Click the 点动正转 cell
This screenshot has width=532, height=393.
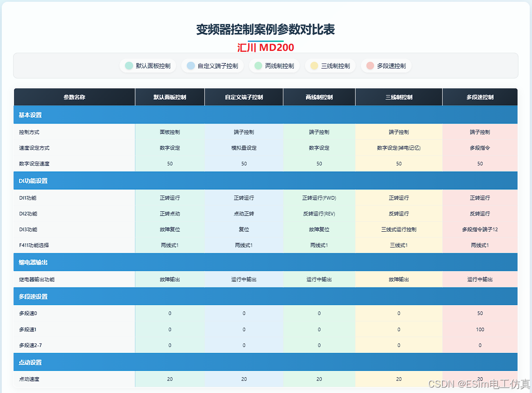pos(244,214)
